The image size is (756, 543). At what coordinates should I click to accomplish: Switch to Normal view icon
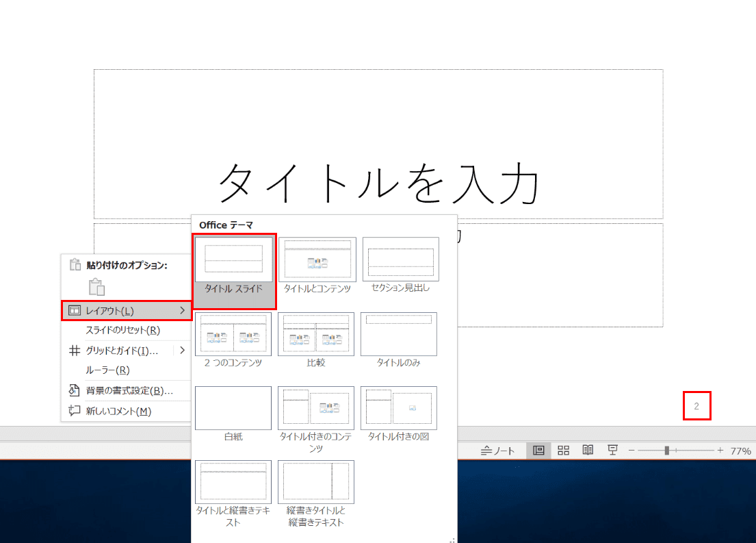[x=538, y=451]
